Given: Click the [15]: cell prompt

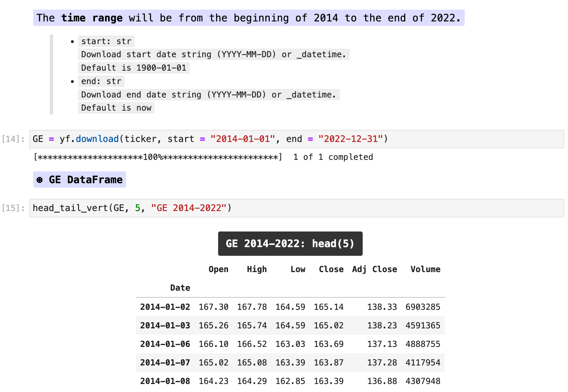Looking at the screenshot, I should click(x=13, y=208).
